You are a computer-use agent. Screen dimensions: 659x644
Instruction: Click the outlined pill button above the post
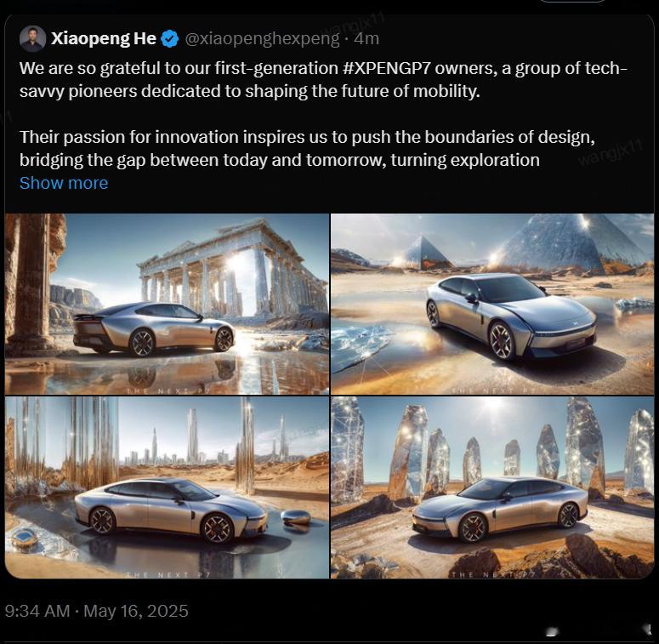[572, 1]
